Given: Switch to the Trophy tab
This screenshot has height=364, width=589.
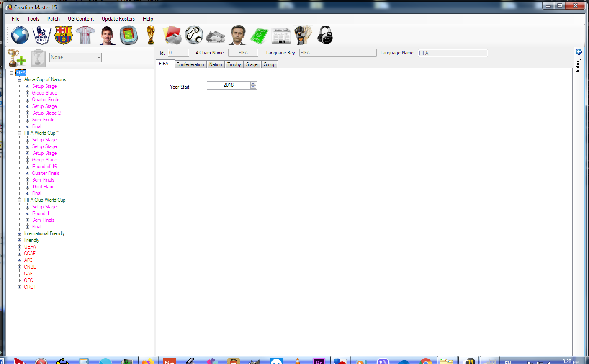Looking at the screenshot, I should pos(234,64).
